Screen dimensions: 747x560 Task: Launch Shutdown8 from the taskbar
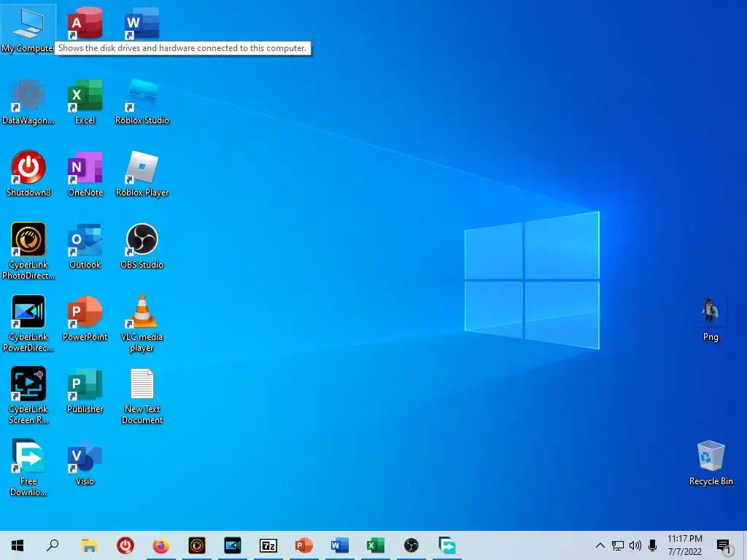(125, 545)
